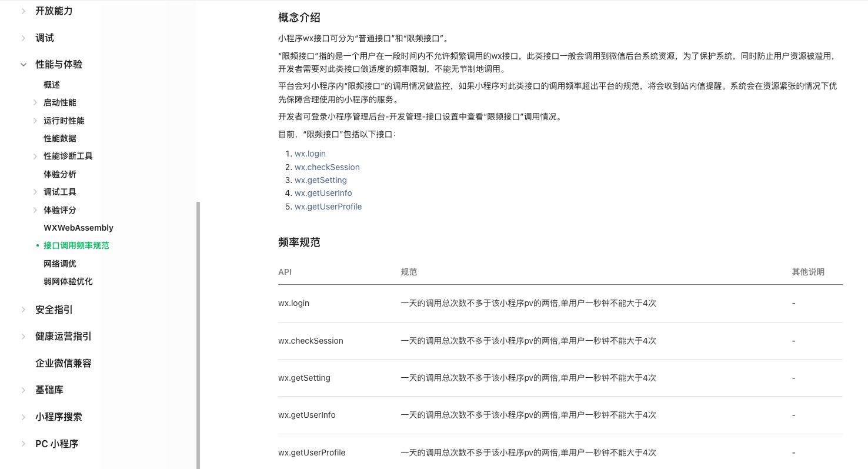Expand the 运行时性能 chevron
868x469 pixels.
click(35, 121)
